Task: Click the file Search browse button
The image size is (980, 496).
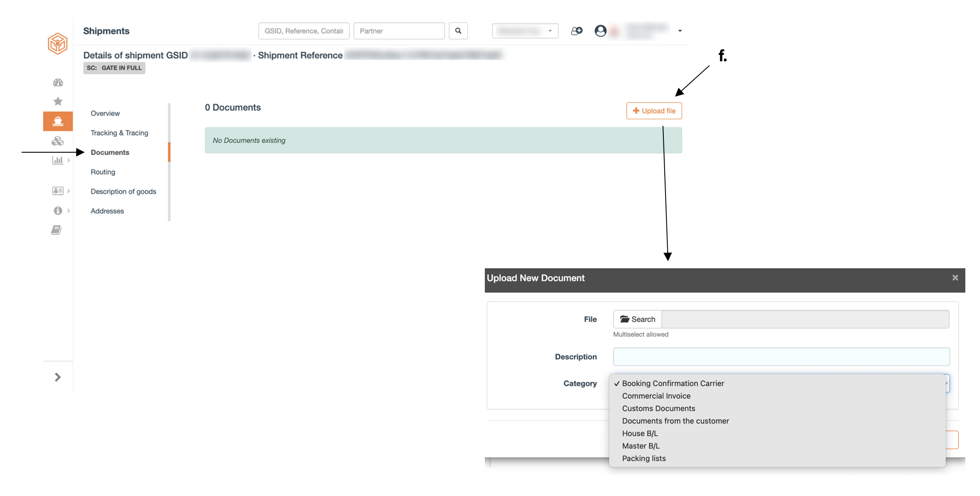Action: tap(638, 319)
